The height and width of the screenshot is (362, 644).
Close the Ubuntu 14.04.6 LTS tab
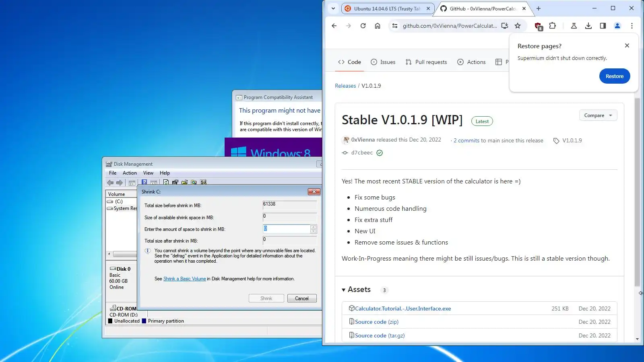coord(428,8)
